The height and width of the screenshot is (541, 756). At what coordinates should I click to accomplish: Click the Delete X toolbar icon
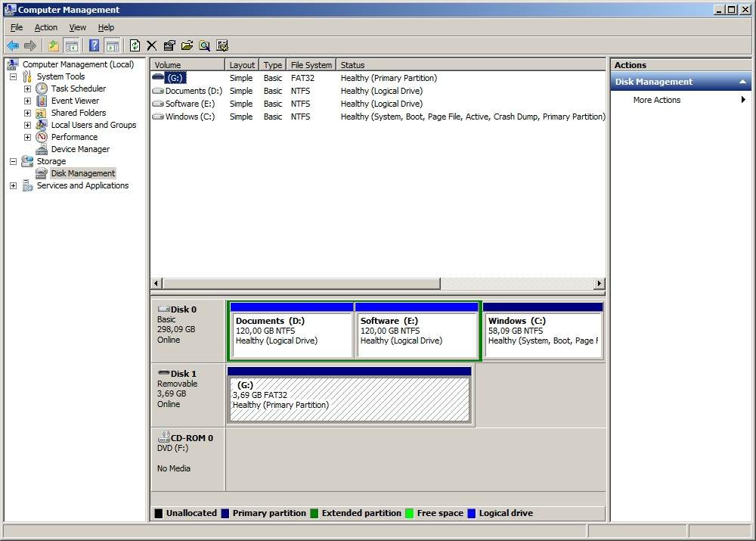click(152, 45)
